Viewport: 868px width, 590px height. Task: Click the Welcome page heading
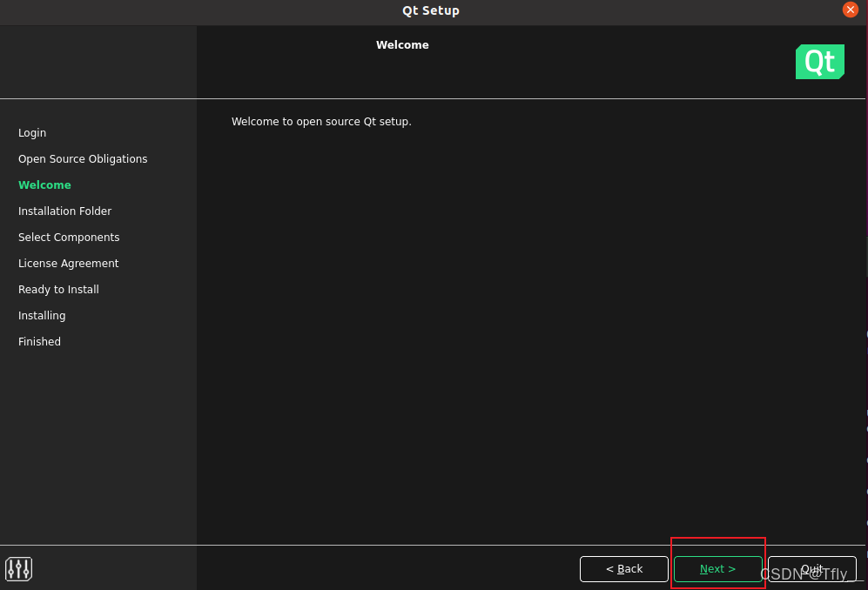point(402,45)
